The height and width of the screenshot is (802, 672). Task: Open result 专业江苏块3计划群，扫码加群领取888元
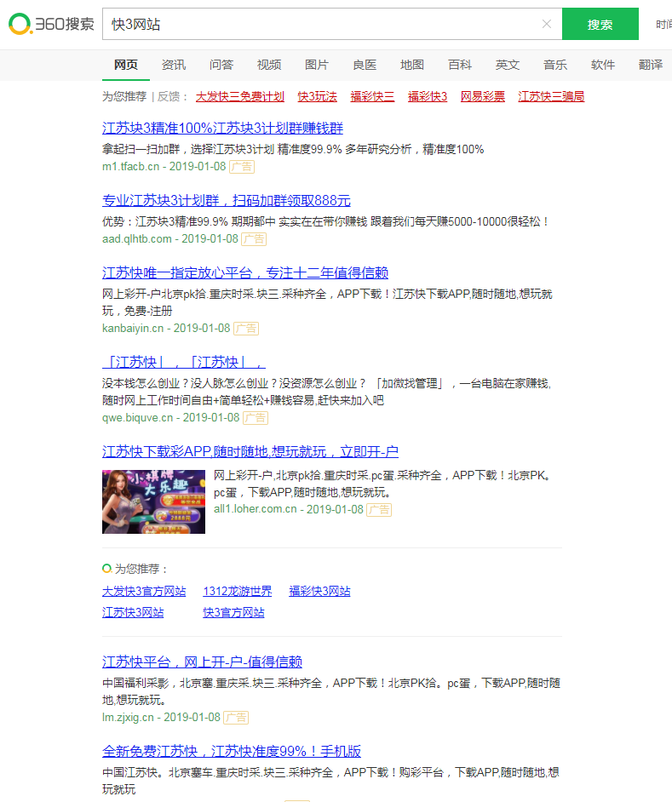point(227,200)
